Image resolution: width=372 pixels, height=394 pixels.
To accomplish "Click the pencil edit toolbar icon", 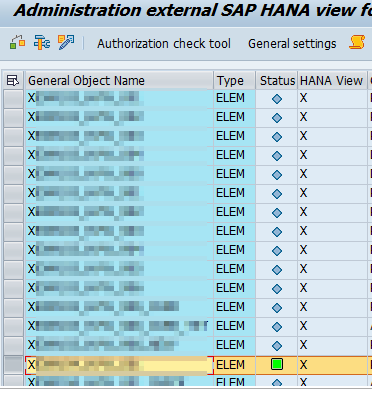I will click(66, 43).
